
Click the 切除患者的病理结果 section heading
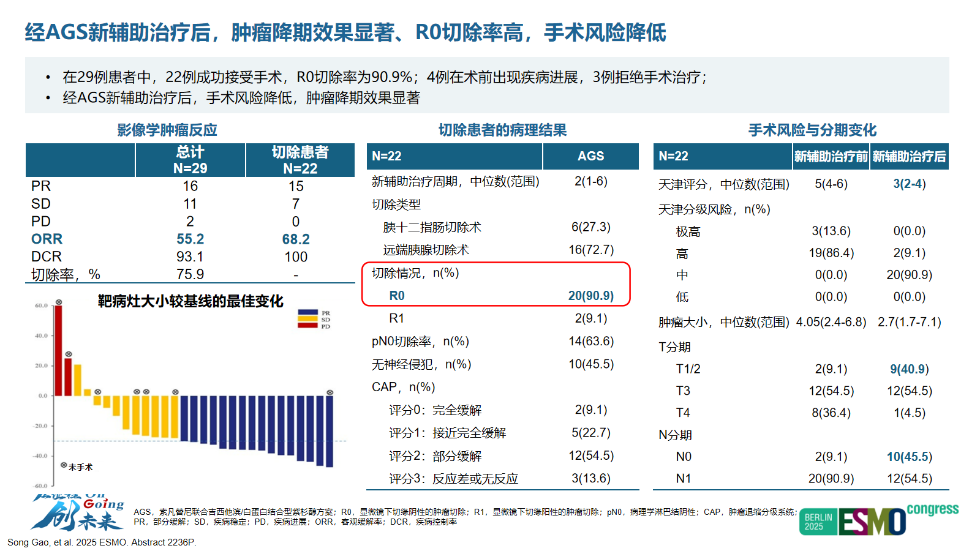[502, 130]
